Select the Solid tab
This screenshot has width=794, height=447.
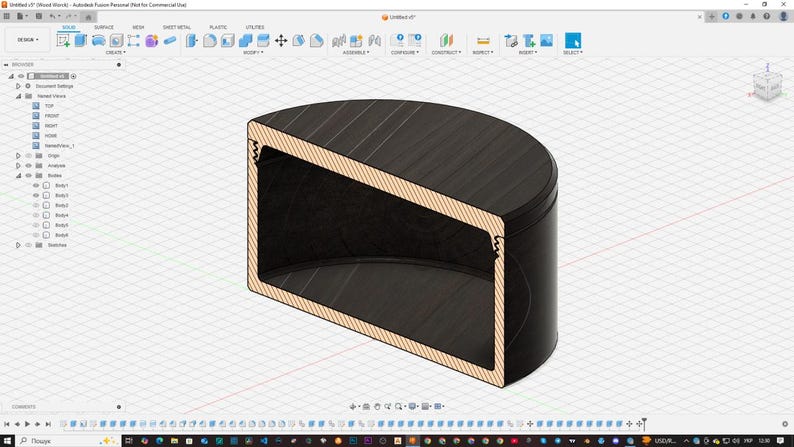pos(68,27)
